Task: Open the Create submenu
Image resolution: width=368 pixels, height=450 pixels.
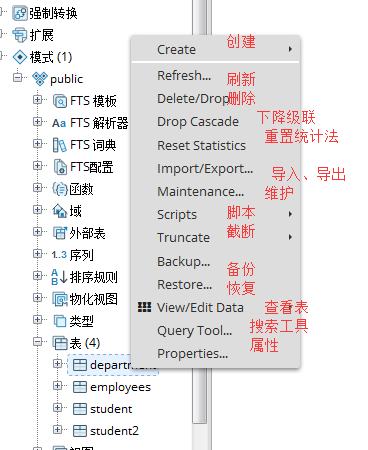Action: tap(216, 49)
